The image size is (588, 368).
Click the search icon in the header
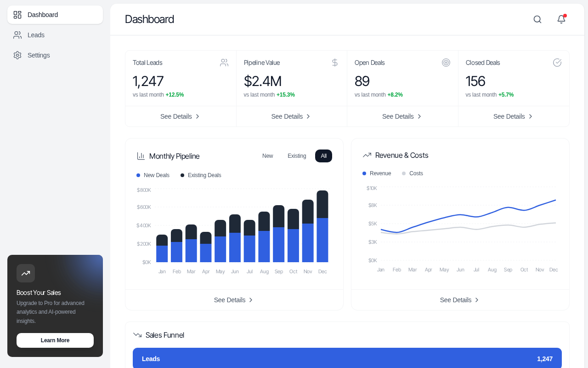[x=537, y=19]
